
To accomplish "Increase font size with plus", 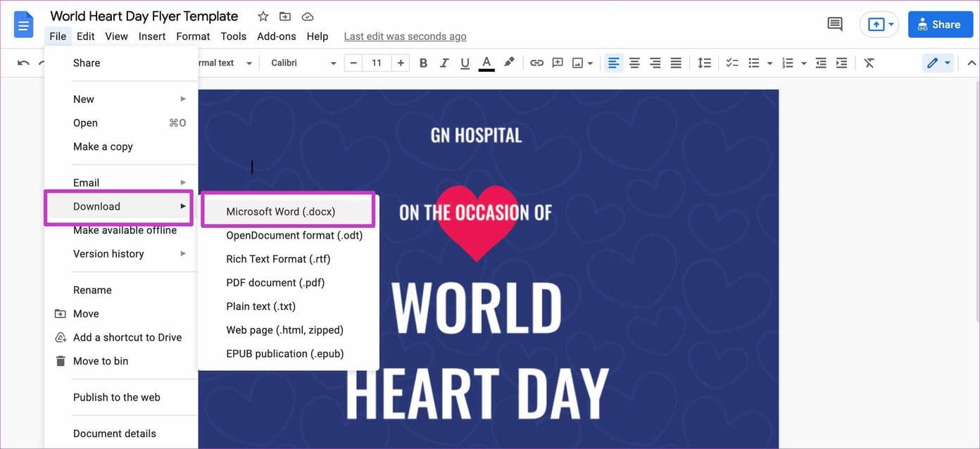I will 401,63.
